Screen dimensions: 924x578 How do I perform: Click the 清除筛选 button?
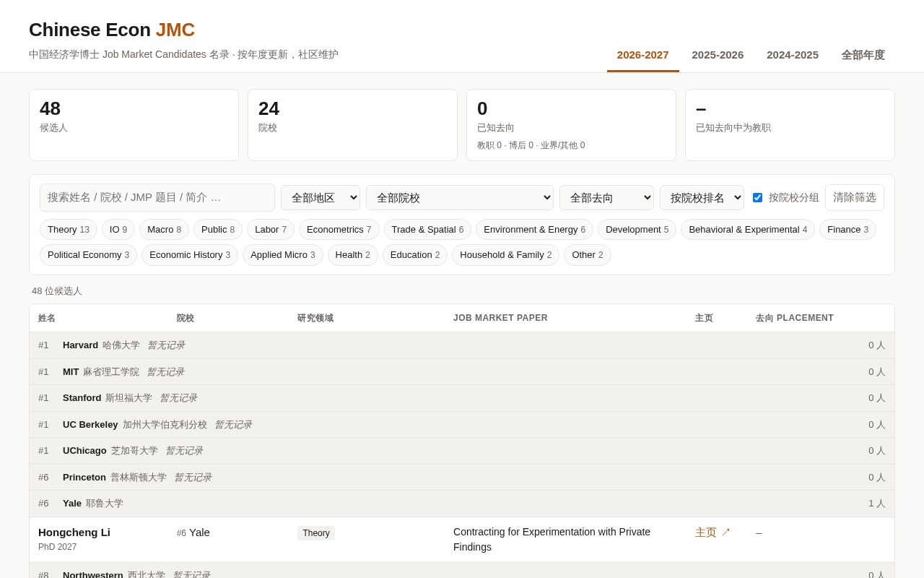tap(855, 197)
